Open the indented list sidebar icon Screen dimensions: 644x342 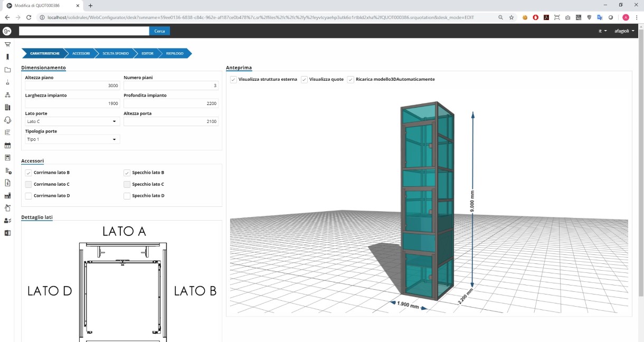(x=7, y=132)
